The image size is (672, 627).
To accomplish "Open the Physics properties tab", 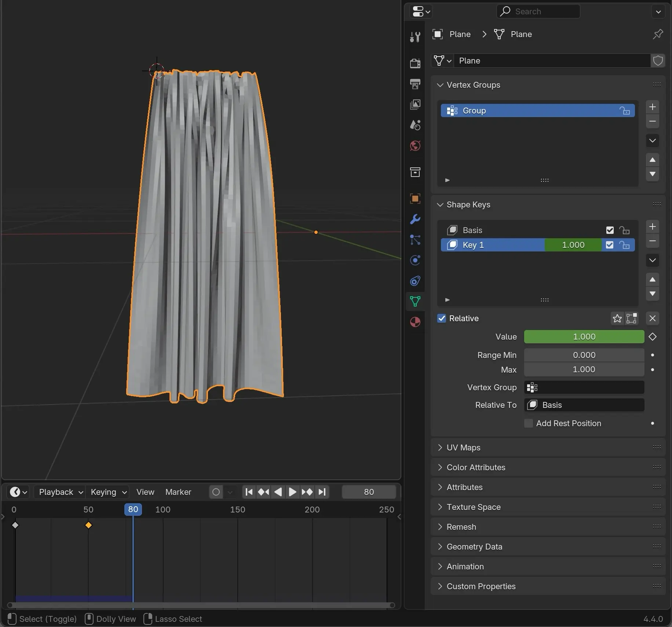I will click(415, 261).
